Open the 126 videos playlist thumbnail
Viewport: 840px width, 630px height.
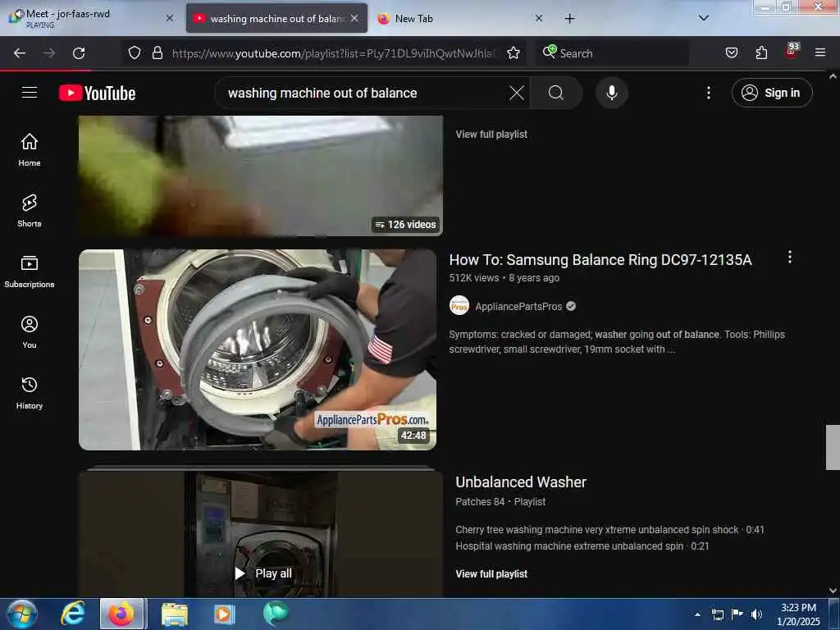pyautogui.click(x=260, y=176)
